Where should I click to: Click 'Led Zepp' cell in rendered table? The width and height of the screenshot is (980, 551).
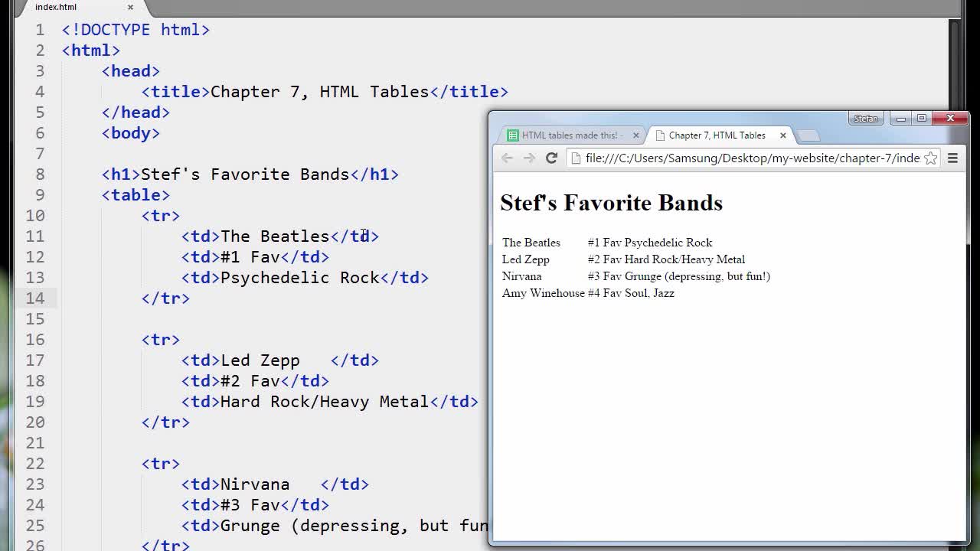click(525, 259)
